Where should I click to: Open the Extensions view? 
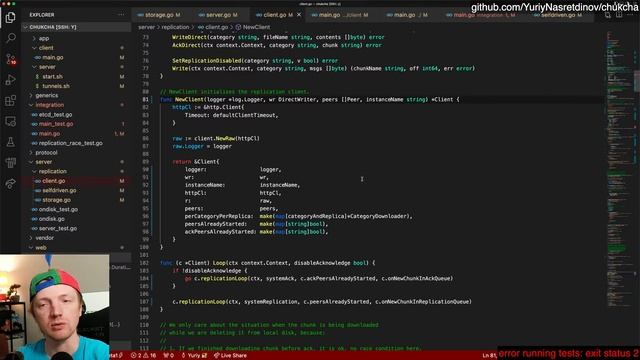coord(11,100)
